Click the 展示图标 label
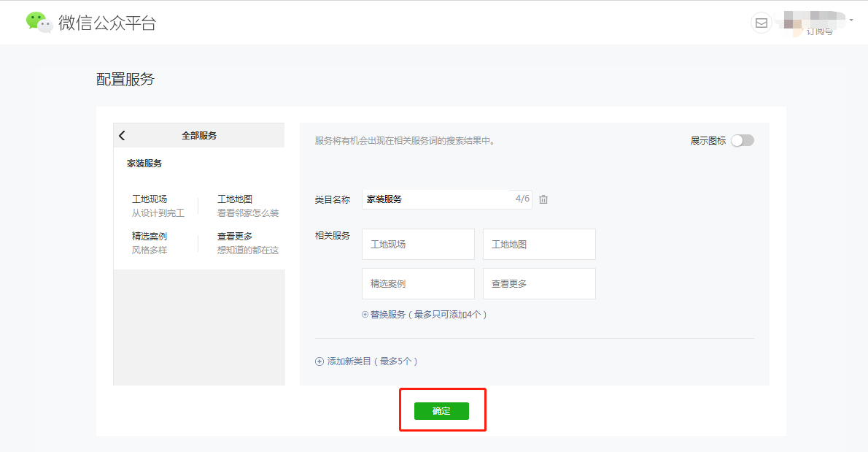 pos(708,141)
